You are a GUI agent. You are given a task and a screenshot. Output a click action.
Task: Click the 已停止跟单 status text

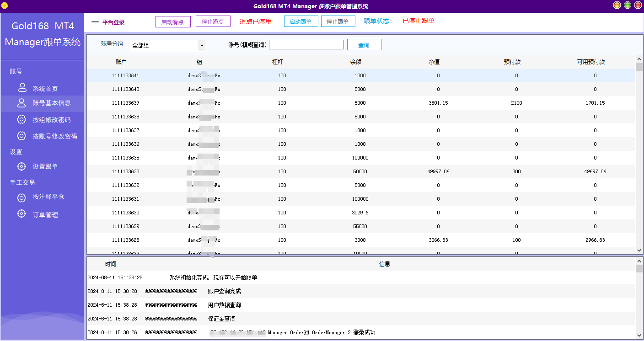tap(419, 21)
